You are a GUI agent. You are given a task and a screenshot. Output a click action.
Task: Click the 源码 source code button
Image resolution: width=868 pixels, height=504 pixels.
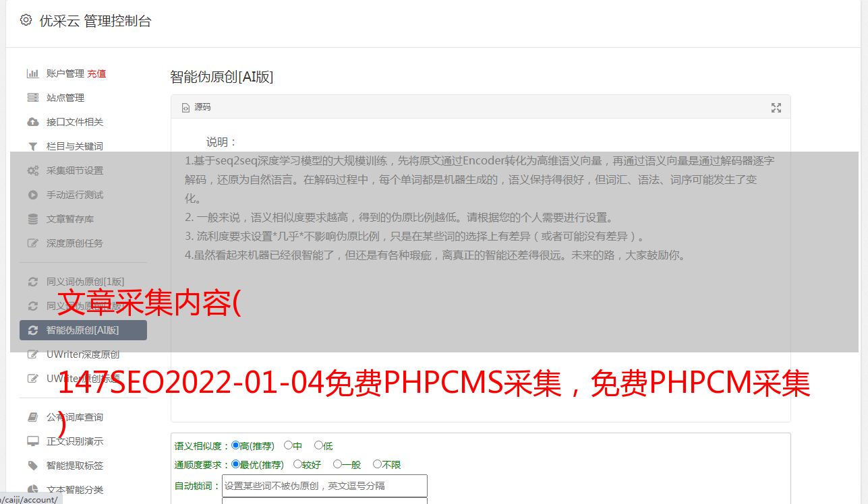coord(196,107)
